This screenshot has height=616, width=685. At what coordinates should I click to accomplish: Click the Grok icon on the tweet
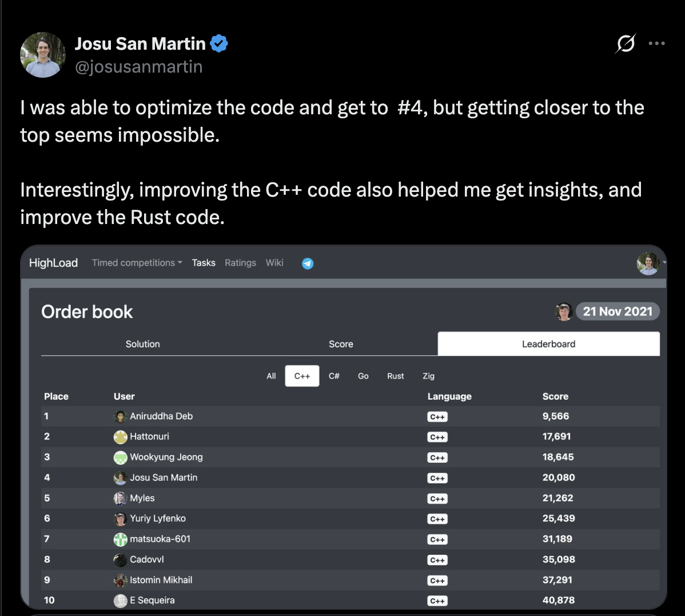pyautogui.click(x=624, y=43)
